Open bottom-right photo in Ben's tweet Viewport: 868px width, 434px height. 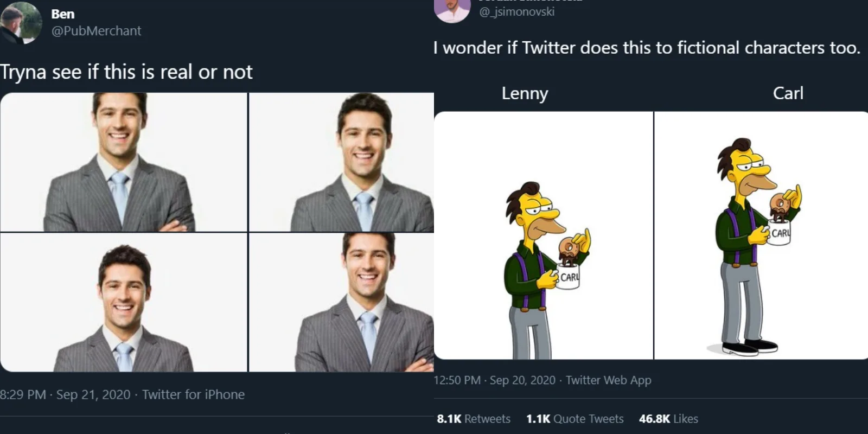341,302
